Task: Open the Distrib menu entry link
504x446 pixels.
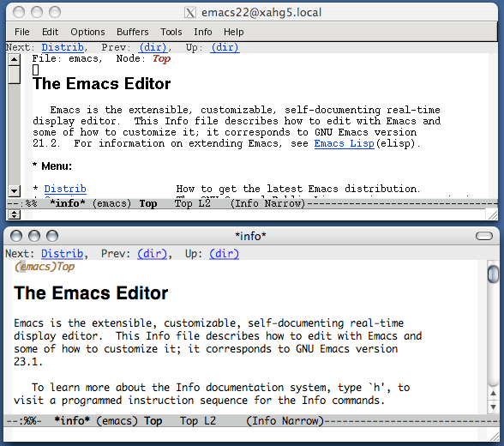Action: [65, 189]
